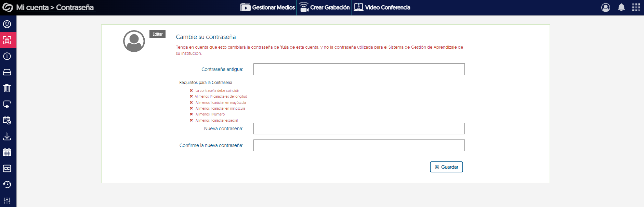This screenshot has height=207, width=644.
Task: Open the storage drive icon in sidebar
Action: (7, 72)
